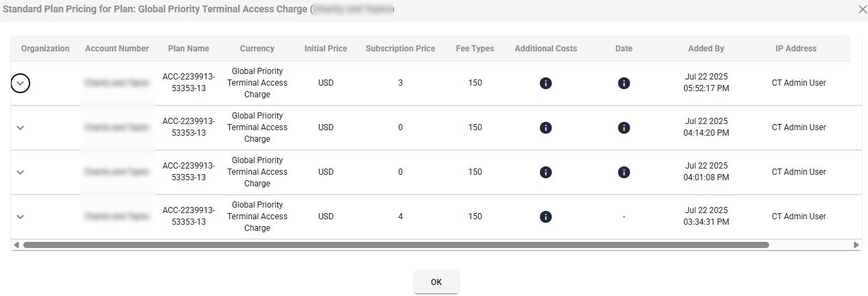Click Date info icon for 04:01:08 PM row
Viewport: 868px width, 296px height.
point(624,172)
